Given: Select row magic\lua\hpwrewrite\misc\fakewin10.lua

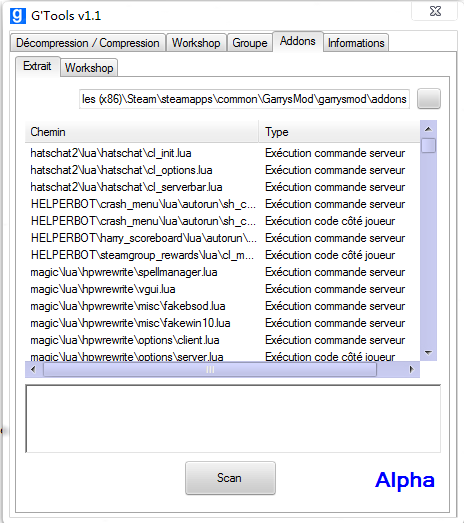Looking at the screenshot, I should 222,324.
